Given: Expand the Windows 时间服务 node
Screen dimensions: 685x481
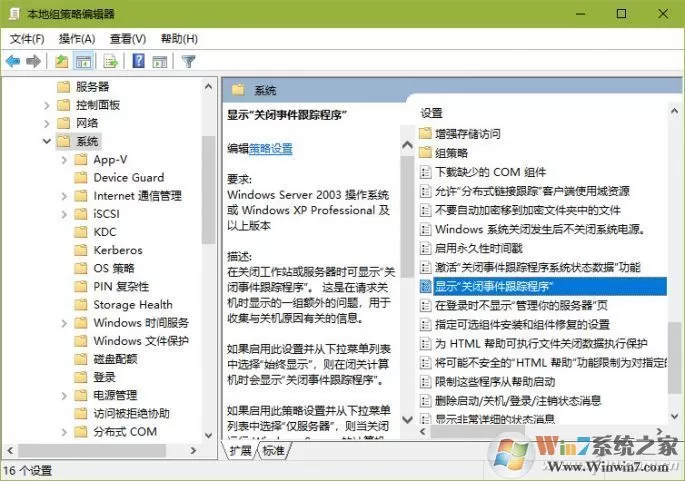Looking at the screenshot, I should (x=64, y=323).
